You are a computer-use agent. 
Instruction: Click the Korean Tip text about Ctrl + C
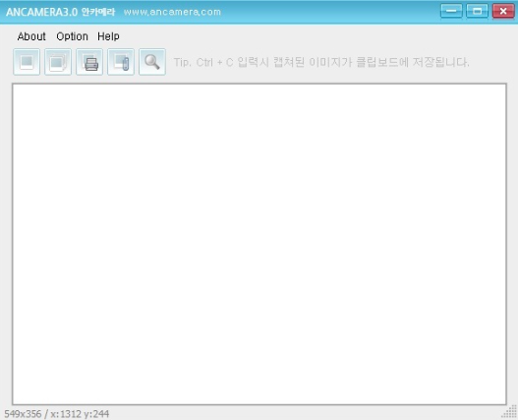321,62
